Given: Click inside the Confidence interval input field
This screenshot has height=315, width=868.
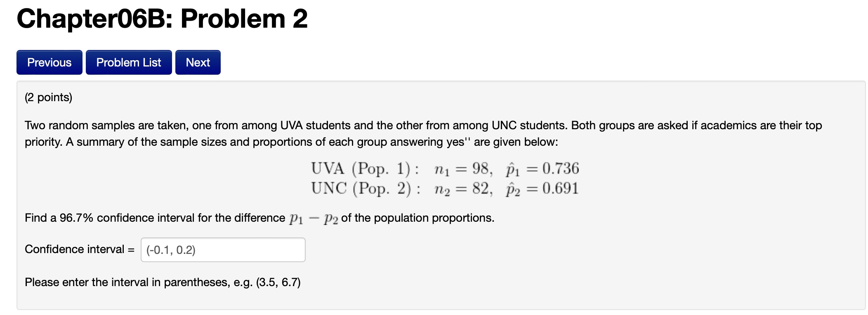Looking at the screenshot, I should tap(223, 249).
